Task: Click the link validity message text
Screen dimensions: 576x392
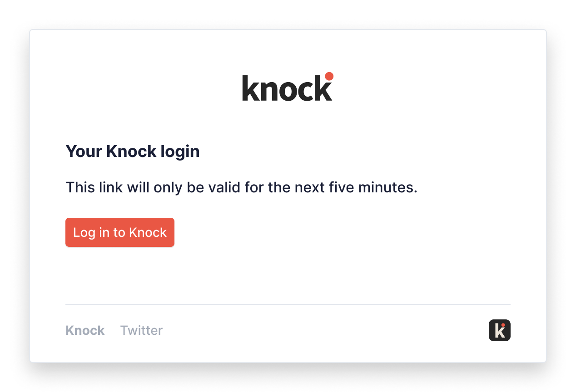Action: click(241, 187)
